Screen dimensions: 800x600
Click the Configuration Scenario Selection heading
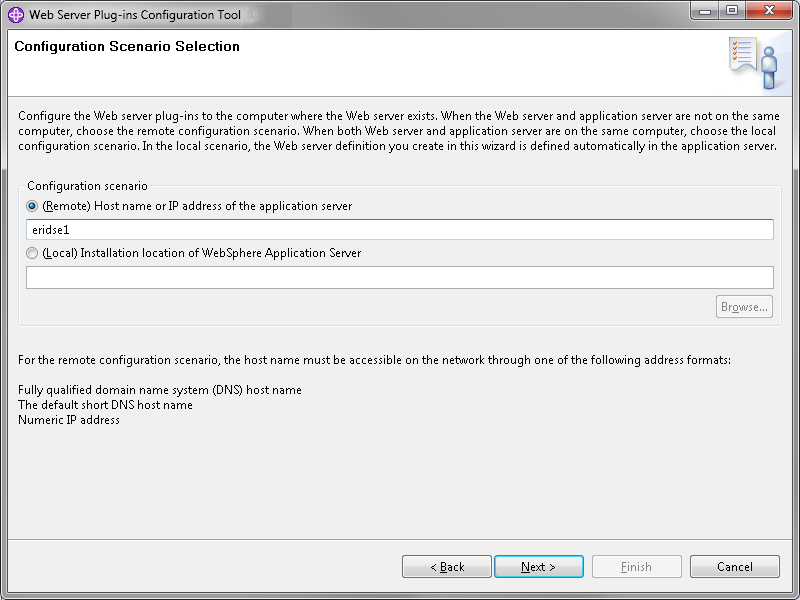coord(127,46)
